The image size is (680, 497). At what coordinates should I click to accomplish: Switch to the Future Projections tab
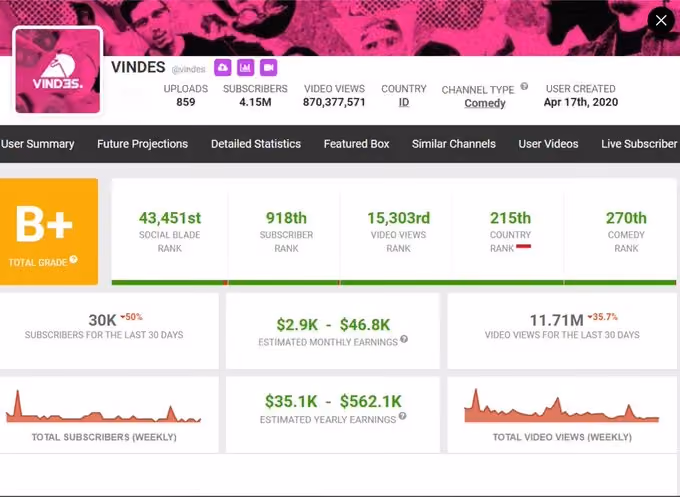tap(142, 144)
